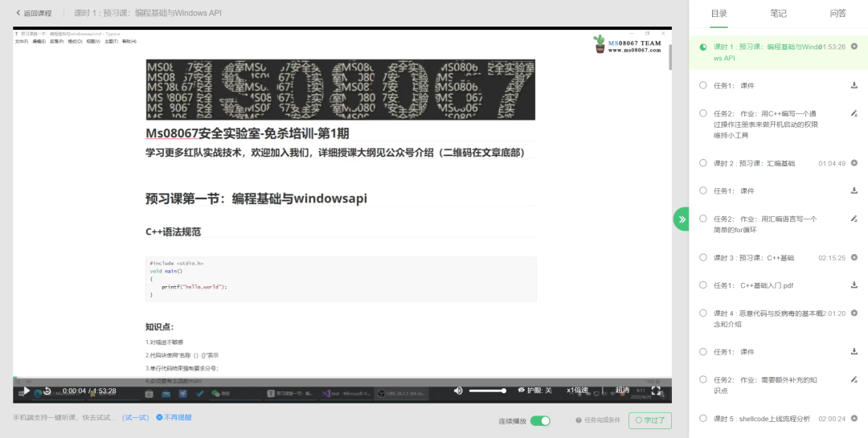
Task: Open edit icon for C++ registry homework
Action: click(854, 113)
